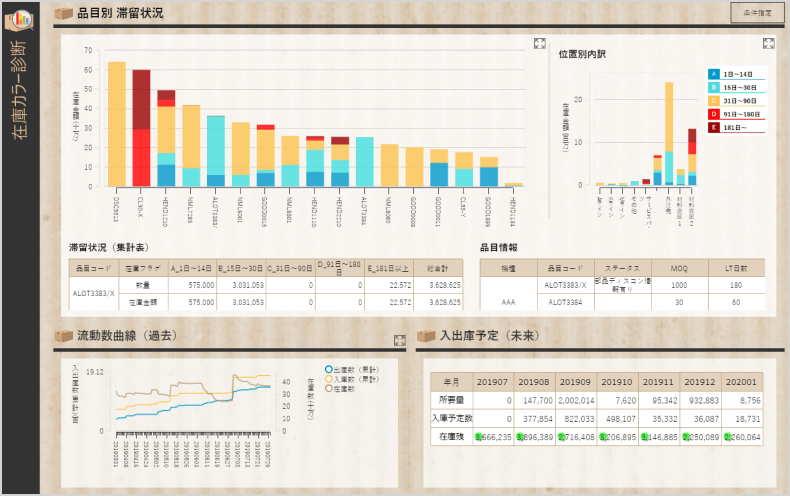Viewport: 790px width, 496px height.
Task: Click the inventory diagnosis app logo icon
Action: click(19, 20)
